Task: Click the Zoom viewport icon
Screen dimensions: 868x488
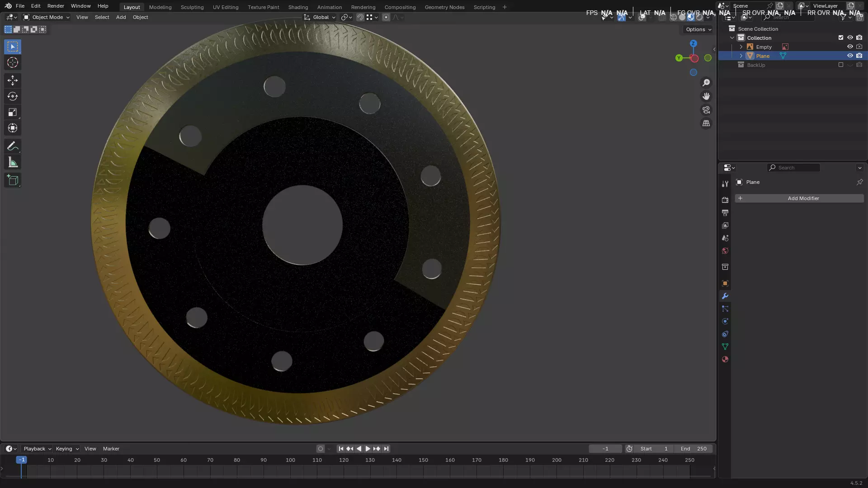Action: (x=706, y=83)
